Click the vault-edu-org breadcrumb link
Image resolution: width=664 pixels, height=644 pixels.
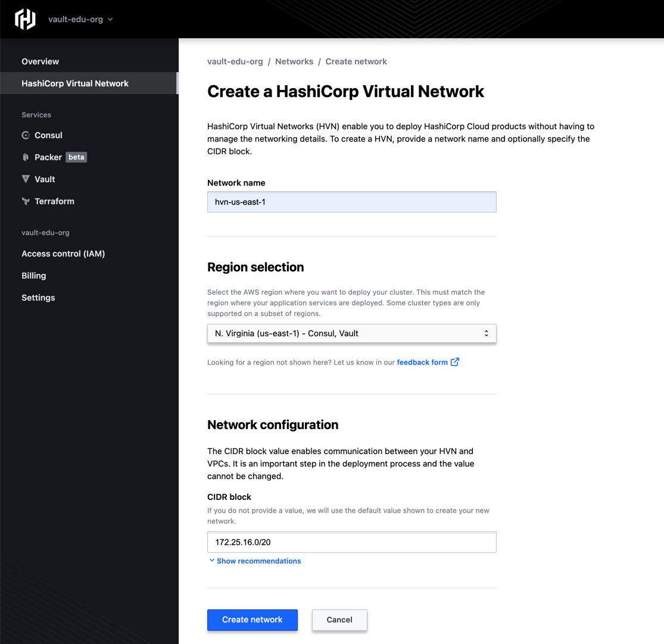click(235, 61)
